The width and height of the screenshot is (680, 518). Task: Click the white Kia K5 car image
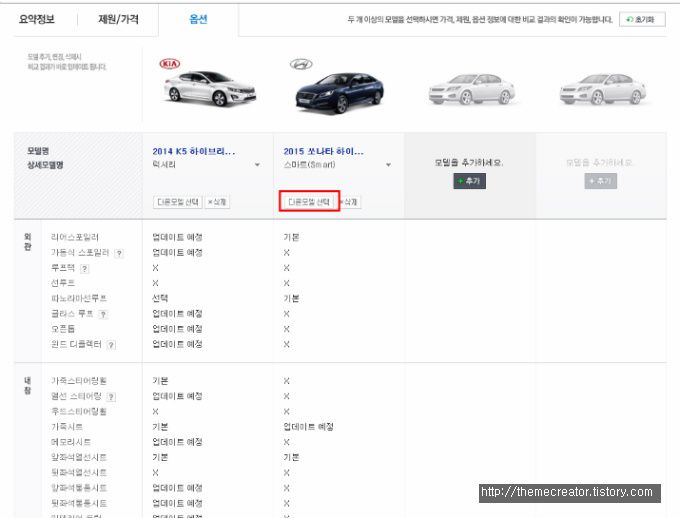coord(209,89)
